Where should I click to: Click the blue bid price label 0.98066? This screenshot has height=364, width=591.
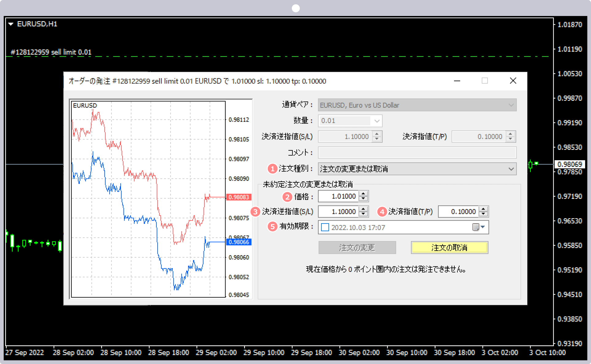coord(239,242)
